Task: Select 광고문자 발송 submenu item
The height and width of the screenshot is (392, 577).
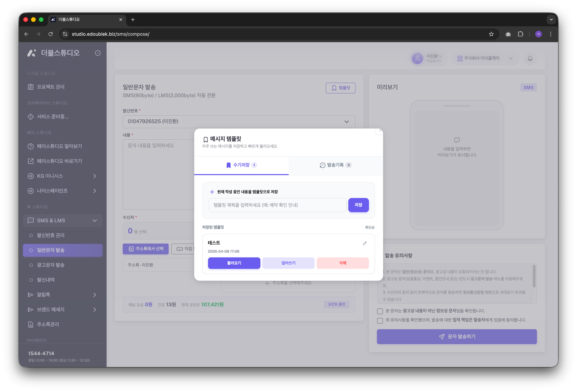Action: pos(63,265)
